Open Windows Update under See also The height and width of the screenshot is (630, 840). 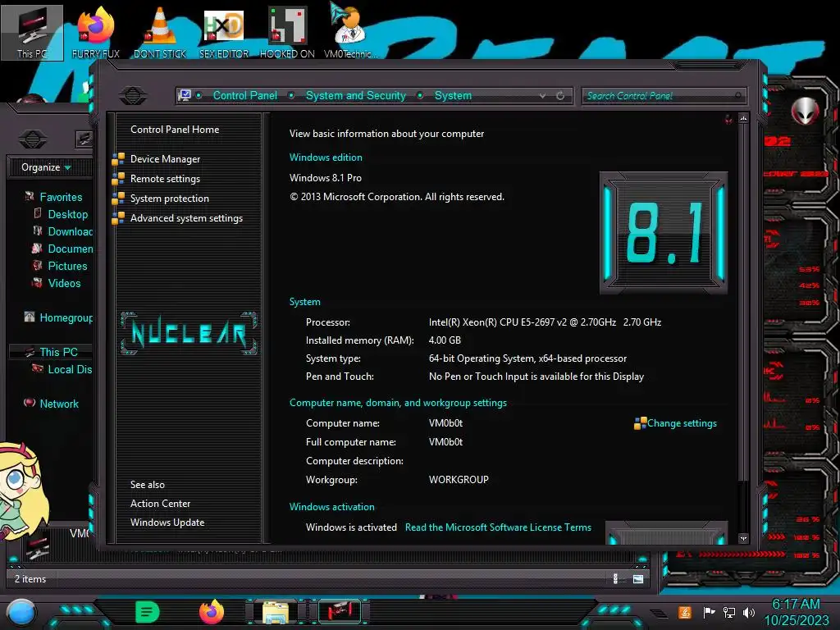[x=167, y=523]
